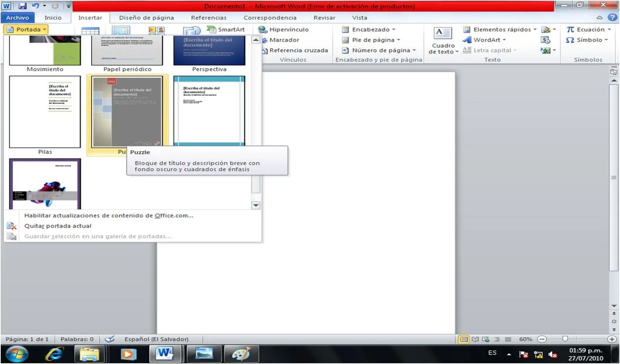620x364 pixels.
Task: Open the Revisar tab
Action: click(x=324, y=17)
